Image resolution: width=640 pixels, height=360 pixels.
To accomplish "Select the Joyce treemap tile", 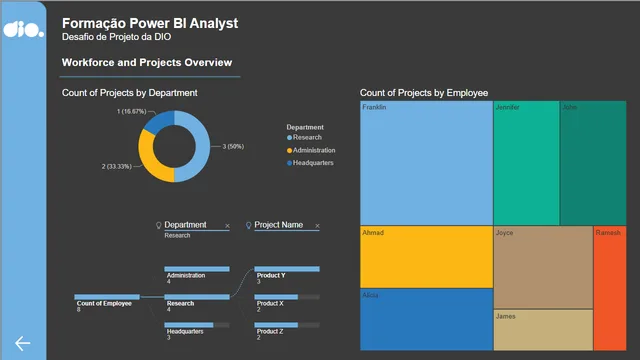I will click(x=543, y=267).
